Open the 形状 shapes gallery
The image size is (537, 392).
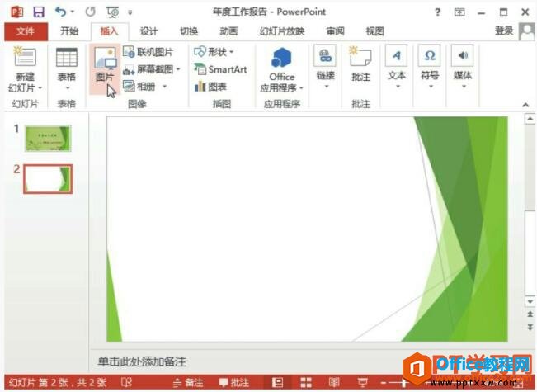pos(214,52)
